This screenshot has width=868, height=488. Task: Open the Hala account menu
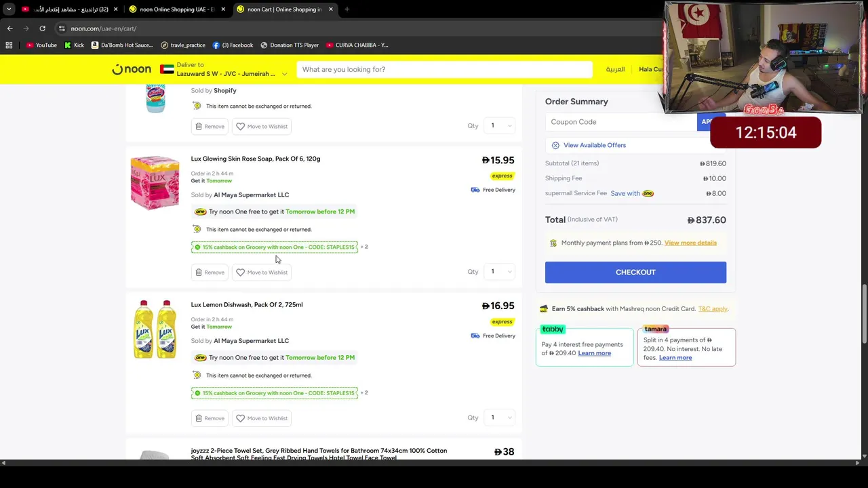(651, 69)
